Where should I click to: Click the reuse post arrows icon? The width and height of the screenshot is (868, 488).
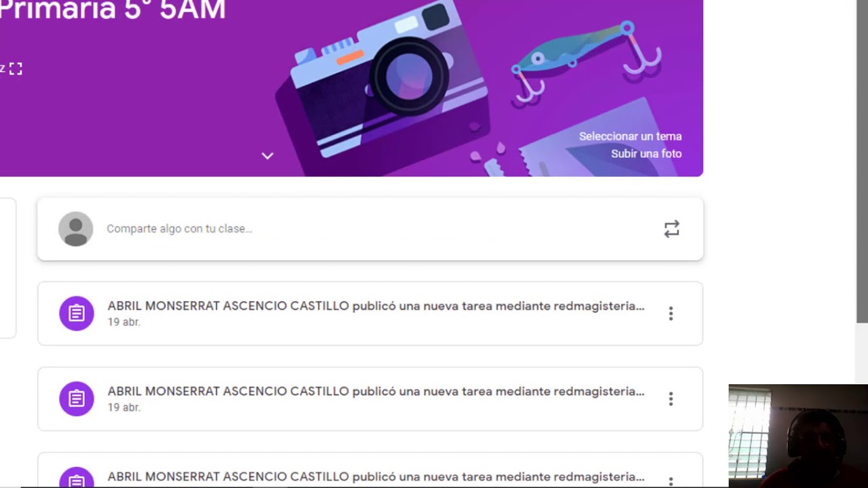pyautogui.click(x=671, y=229)
